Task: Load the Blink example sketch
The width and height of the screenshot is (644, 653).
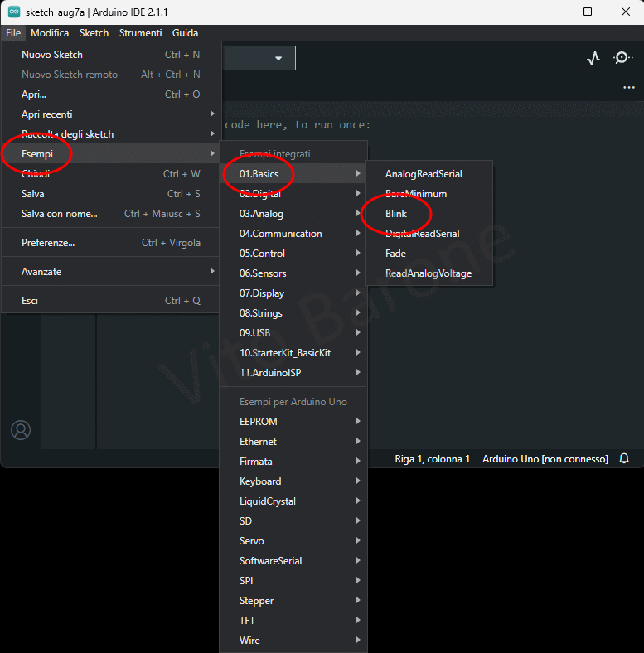Action: 429,214
